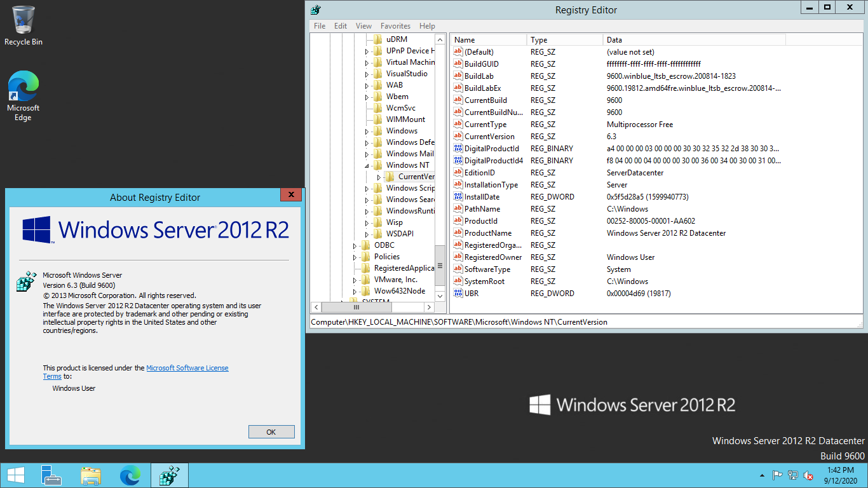Click the Registry Editor taskbar icon
This screenshot has height=488, width=868.
[x=170, y=475]
